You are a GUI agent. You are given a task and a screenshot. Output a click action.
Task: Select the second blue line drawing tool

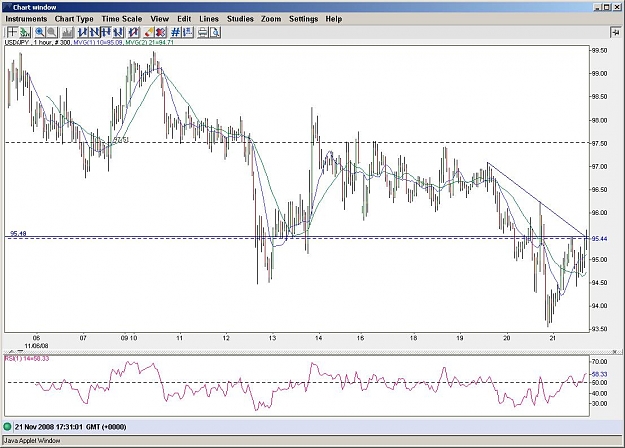(94, 32)
